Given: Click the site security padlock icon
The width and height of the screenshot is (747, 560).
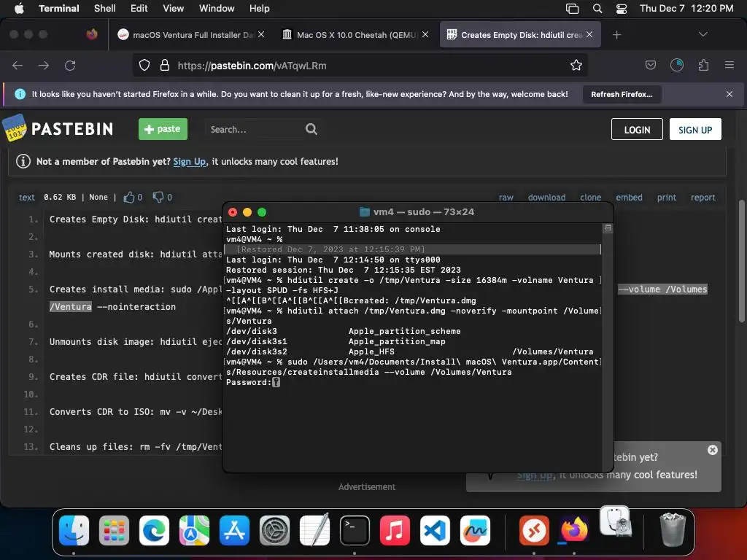Looking at the screenshot, I should pyautogui.click(x=165, y=65).
